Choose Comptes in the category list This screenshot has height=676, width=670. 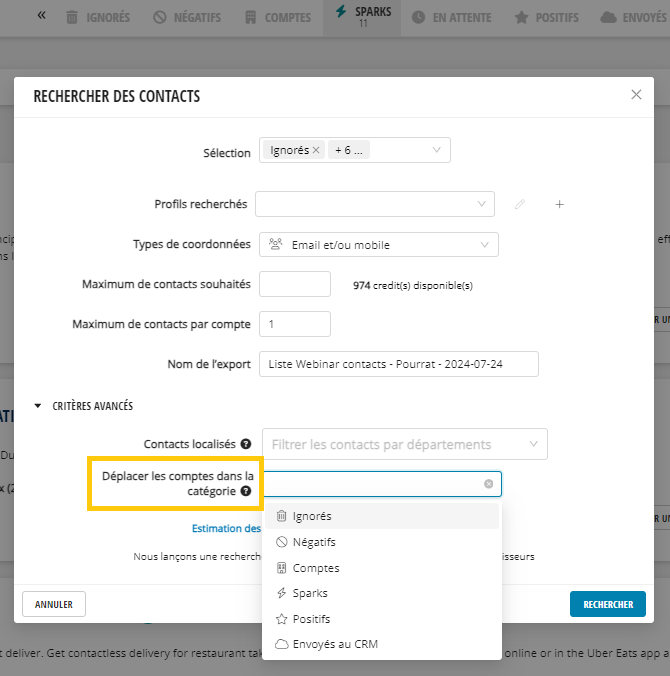(x=382, y=568)
